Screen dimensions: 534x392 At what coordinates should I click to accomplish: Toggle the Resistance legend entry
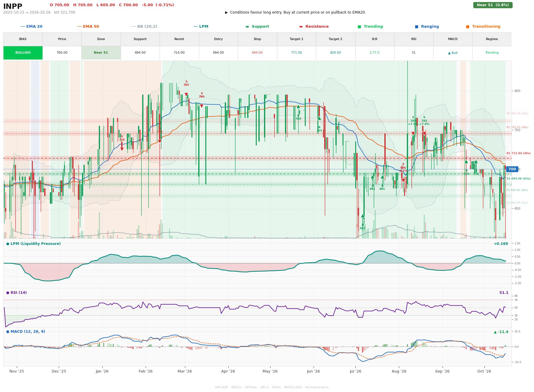pos(314,27)
